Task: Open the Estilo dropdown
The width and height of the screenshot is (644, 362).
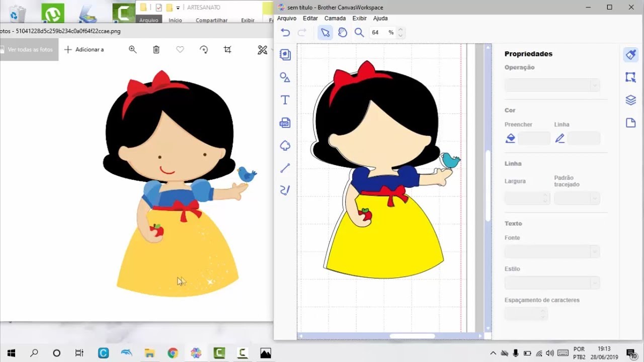Action: [x=552, y=283]
